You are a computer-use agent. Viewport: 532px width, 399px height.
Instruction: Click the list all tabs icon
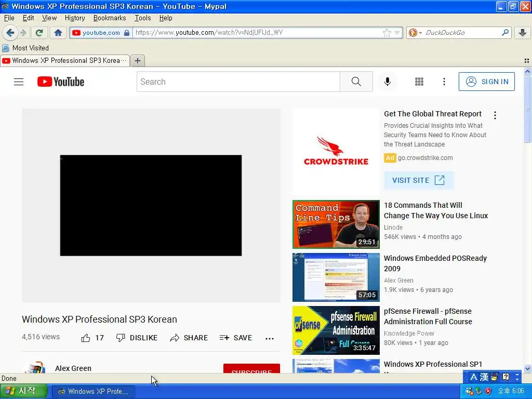coord(527,61)
